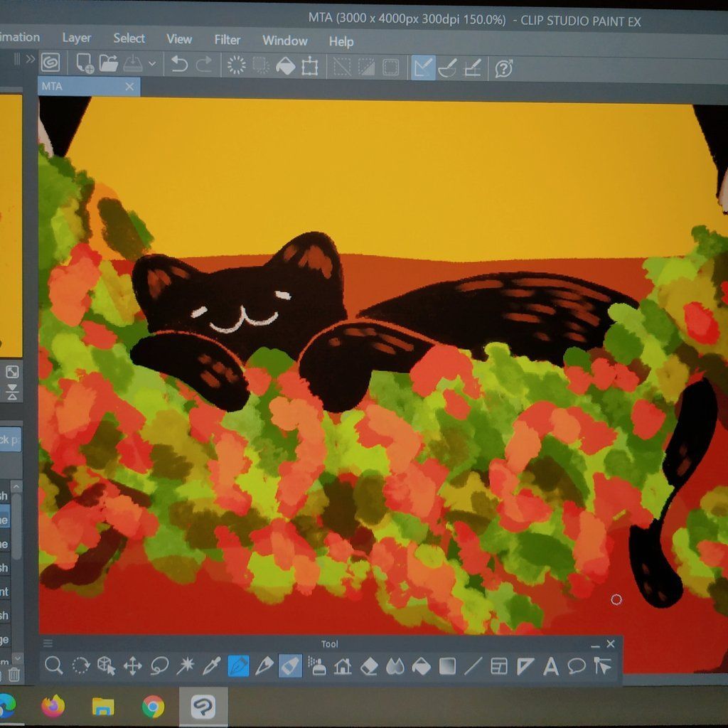Open the Window menu

285,41
